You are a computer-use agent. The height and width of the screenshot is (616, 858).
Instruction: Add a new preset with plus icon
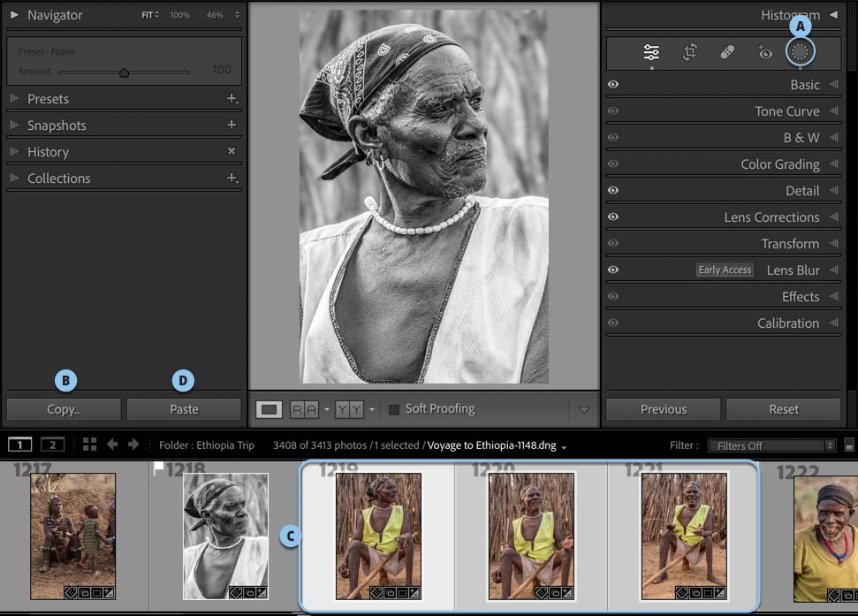[x=232, y=99]
